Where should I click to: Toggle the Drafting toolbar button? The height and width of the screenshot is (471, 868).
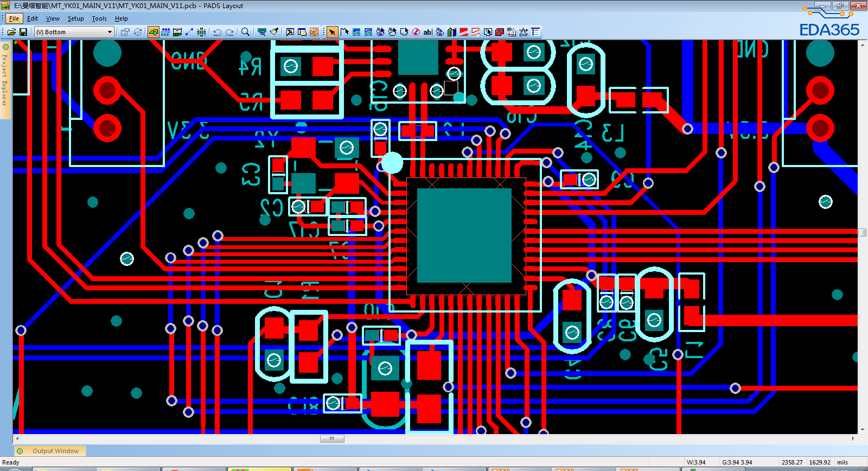point(154,32)
